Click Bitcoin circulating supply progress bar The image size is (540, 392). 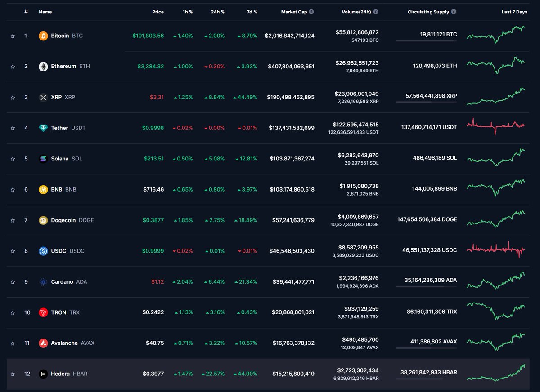pyautogui.click(x=426, y=41)
